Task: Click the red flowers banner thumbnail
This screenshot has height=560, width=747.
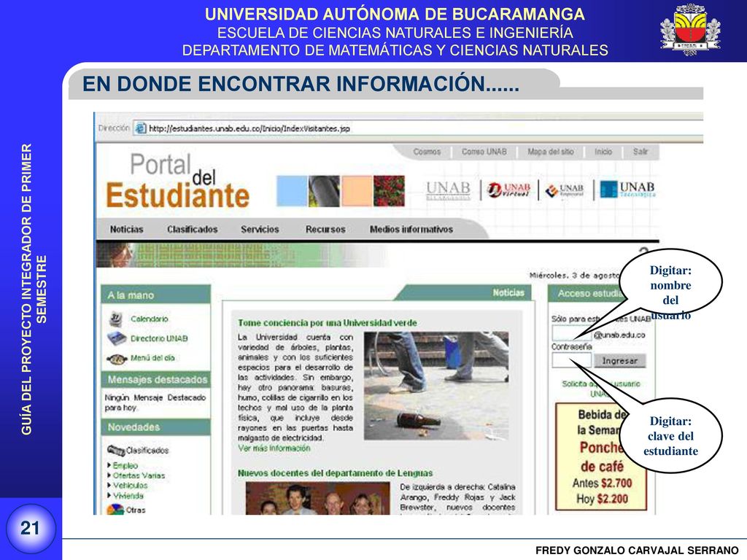Action: coord(389,191)
